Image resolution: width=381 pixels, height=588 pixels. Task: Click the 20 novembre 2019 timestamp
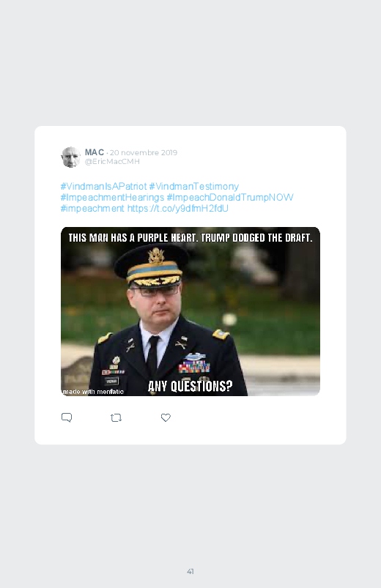tap(144, 152)
